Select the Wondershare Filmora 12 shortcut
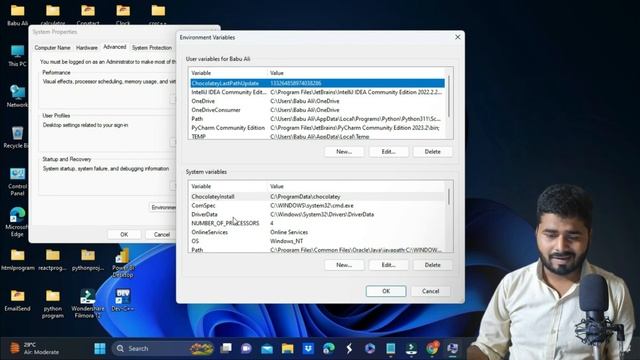This screenshot has width=640, height=360. pos(88,304)
